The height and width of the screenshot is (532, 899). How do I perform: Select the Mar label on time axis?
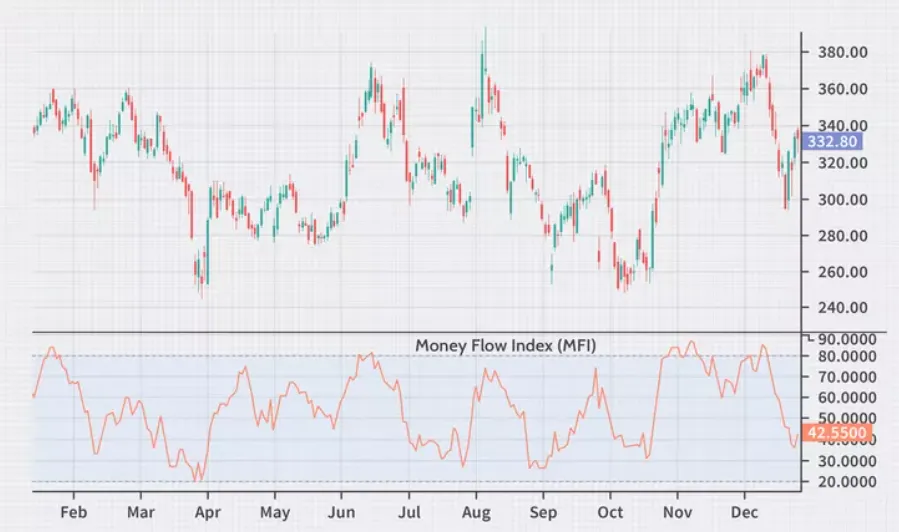click(x=140, y=512)
